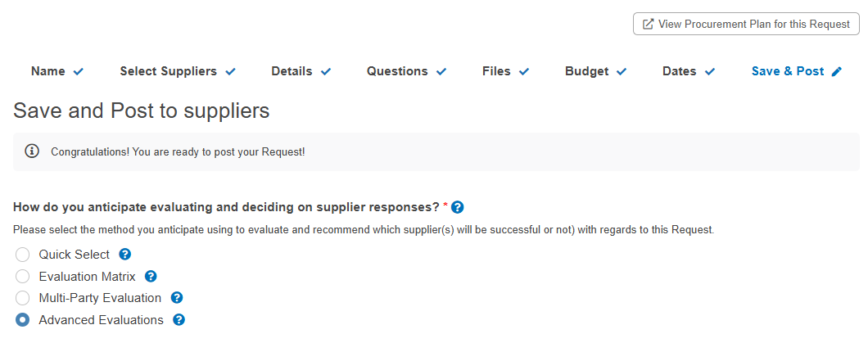
Task: Show help for Multi-Party Evaluation
Action: click(x=177, y=298)
